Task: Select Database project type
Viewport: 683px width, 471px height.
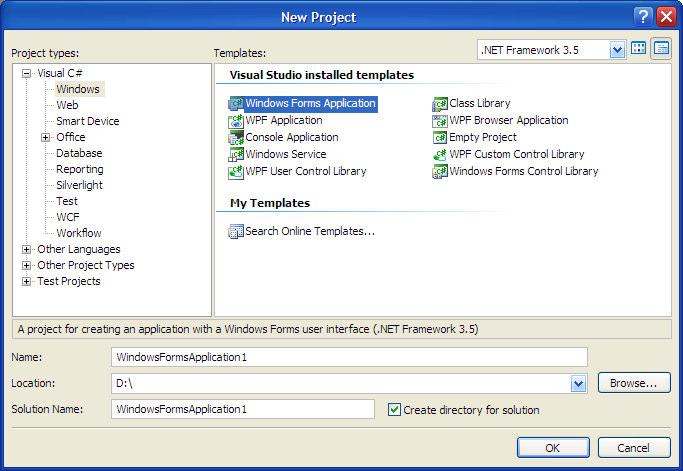Action: tap(79, 153)
